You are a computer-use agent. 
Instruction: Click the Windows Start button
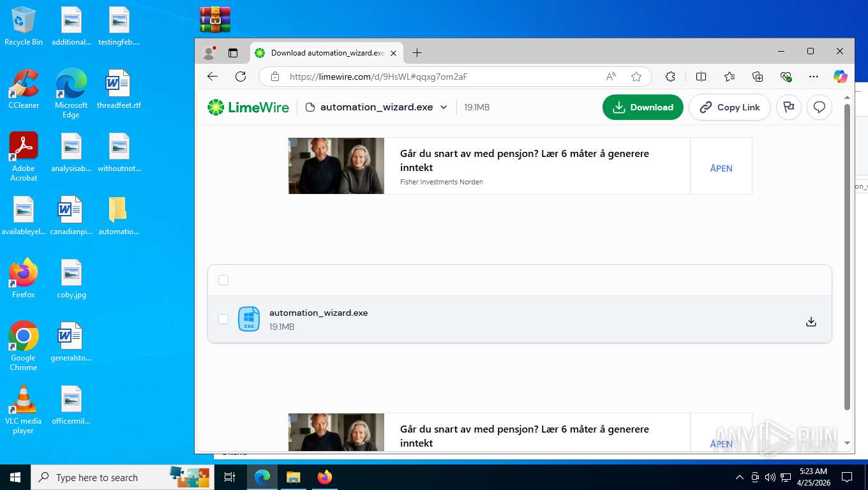[x=15, y=477]
